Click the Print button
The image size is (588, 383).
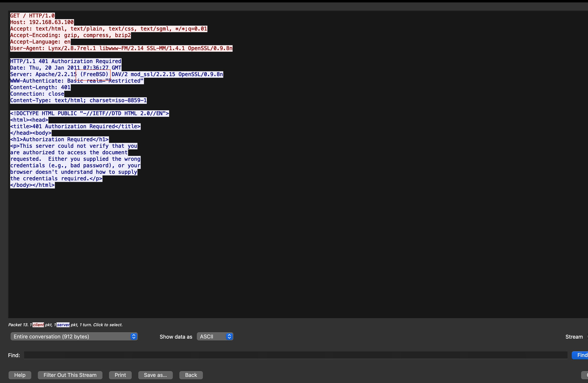[120, 375]
